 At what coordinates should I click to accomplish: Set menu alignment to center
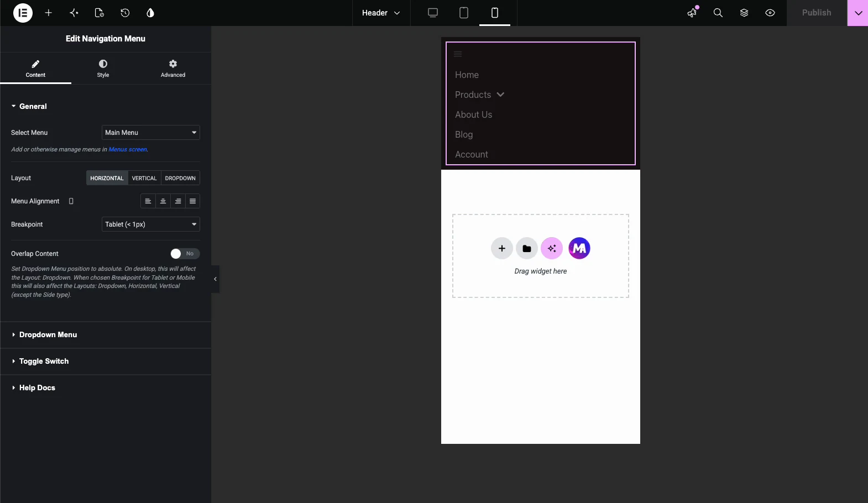tap(163, 201)
